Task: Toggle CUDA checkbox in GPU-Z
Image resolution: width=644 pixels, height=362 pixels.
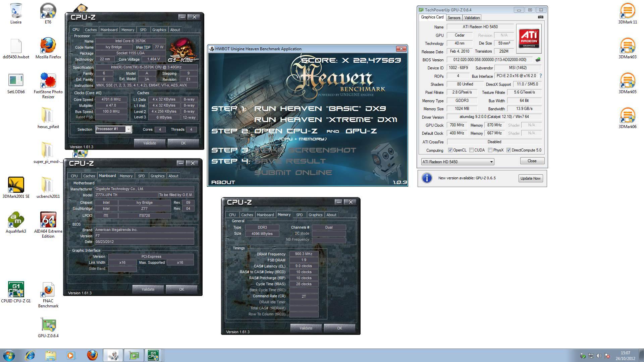Action: [471, 150]
